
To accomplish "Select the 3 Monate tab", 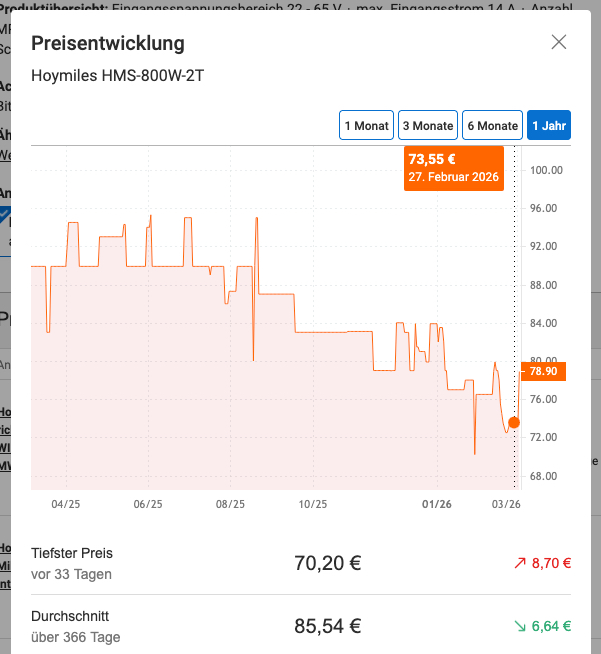I will 427,126.
